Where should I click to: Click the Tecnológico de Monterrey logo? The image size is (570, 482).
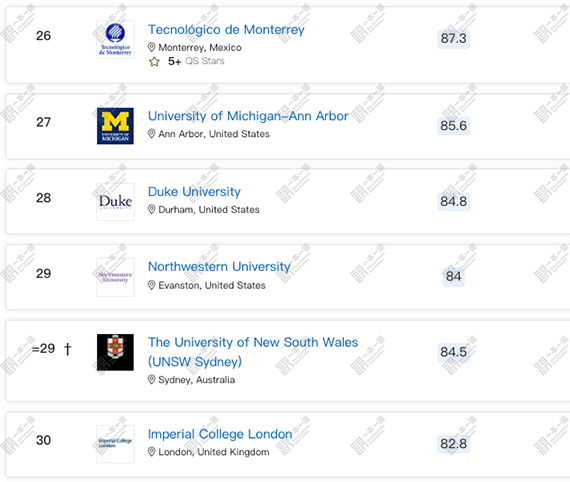pos(115,39)
